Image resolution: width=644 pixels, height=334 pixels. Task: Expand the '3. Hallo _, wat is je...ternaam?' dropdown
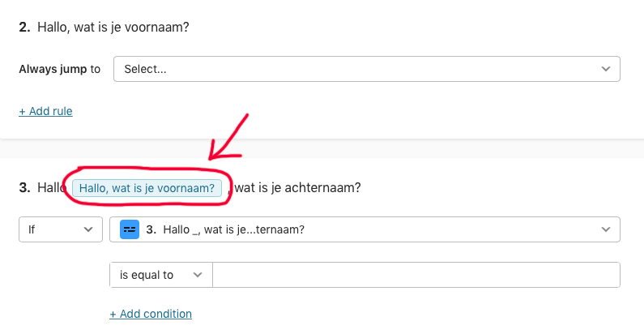(x=365, y=229)
